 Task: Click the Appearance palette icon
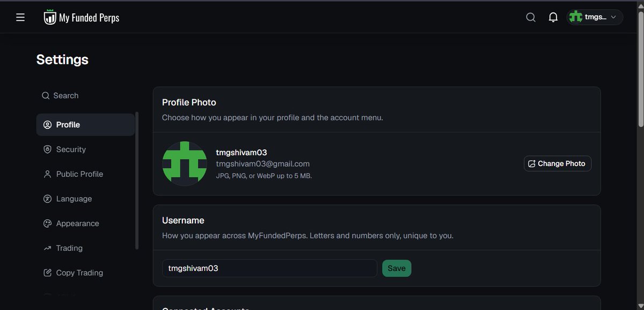(x=47, y=224)
